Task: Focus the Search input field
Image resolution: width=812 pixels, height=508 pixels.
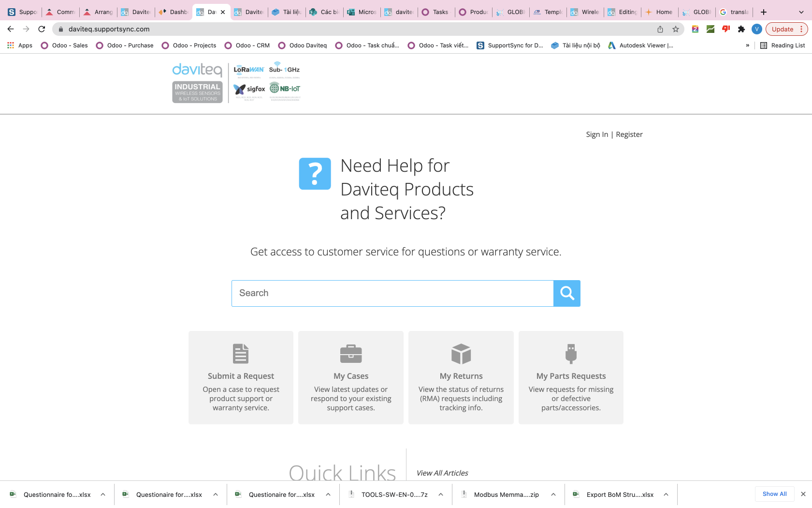Action: coord(392,293)
